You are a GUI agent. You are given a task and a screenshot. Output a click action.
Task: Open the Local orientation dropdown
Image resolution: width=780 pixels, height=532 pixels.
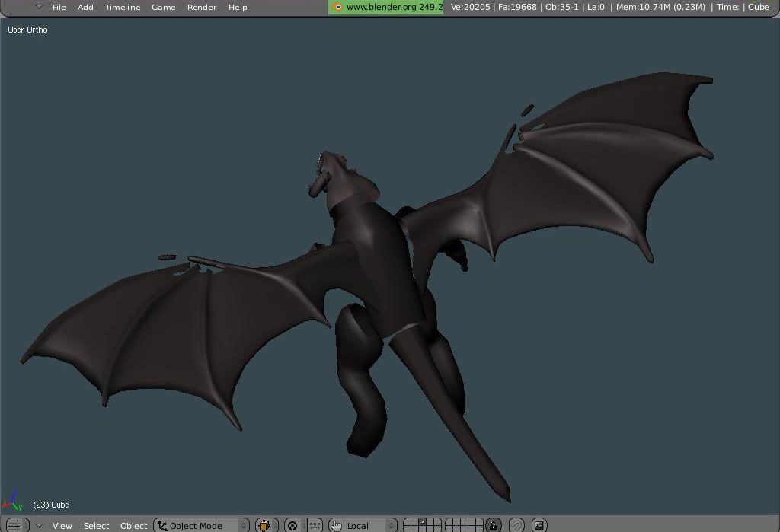pyautogui.click(x=369, y=525)
